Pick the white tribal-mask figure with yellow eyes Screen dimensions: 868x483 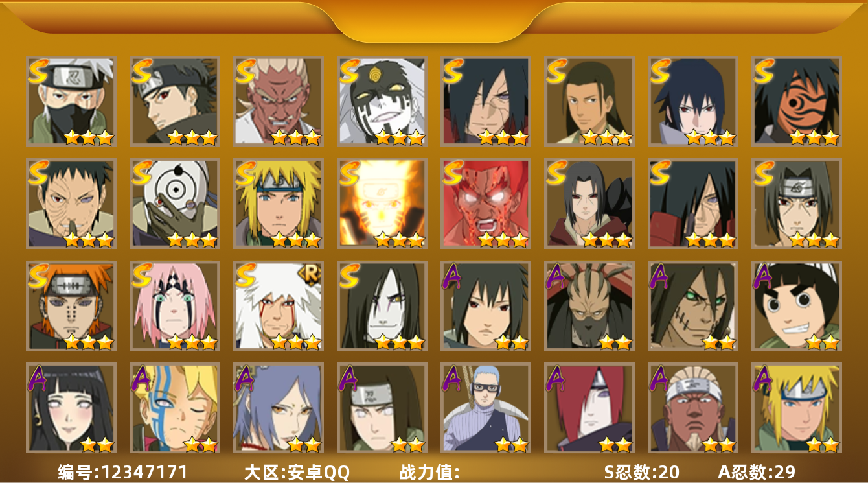coord(382,100)
